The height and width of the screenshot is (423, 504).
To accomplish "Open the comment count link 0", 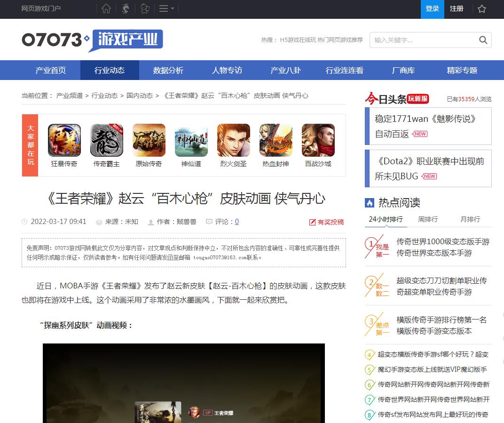I will coord(237,222).
